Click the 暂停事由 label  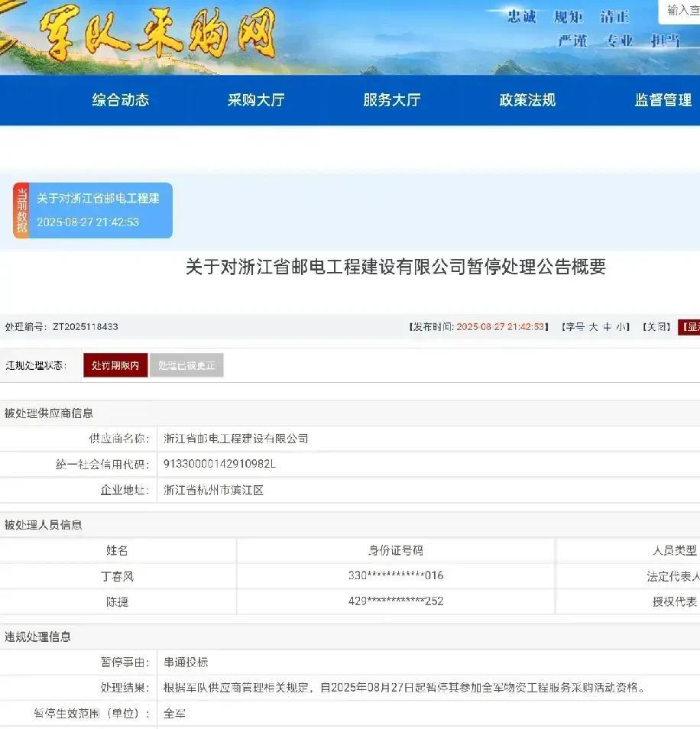[125, 662]
